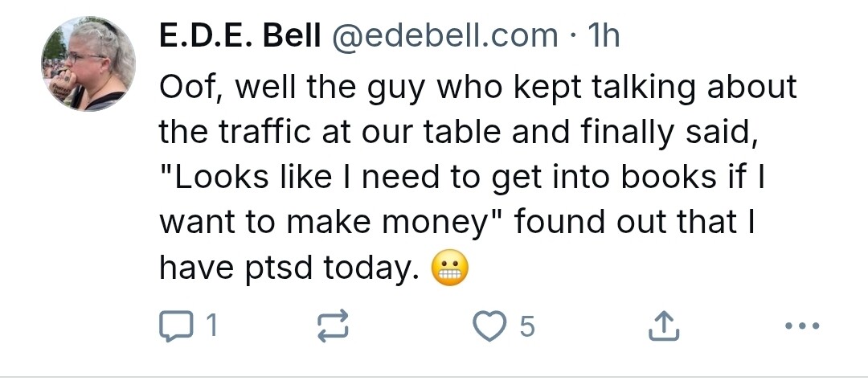View E.D.E. Bell's profile picture

click(x=88, y=63)
